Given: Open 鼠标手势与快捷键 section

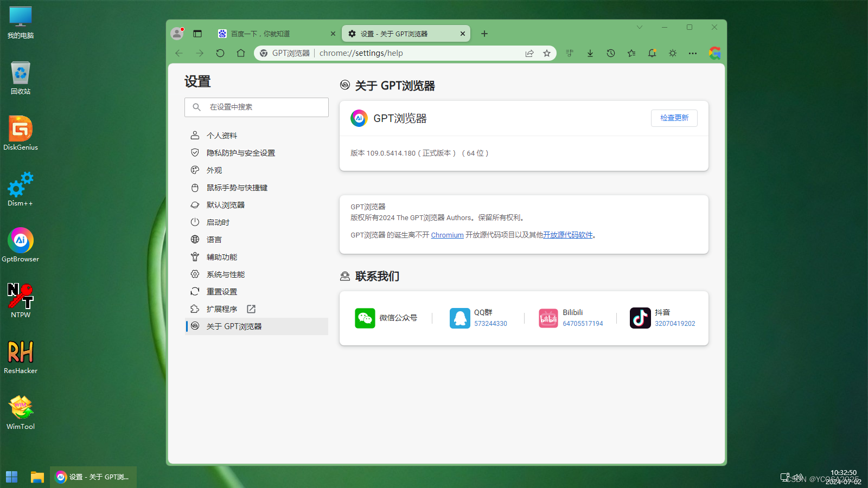Looking at the screenshot, I should tap(257, 188).
